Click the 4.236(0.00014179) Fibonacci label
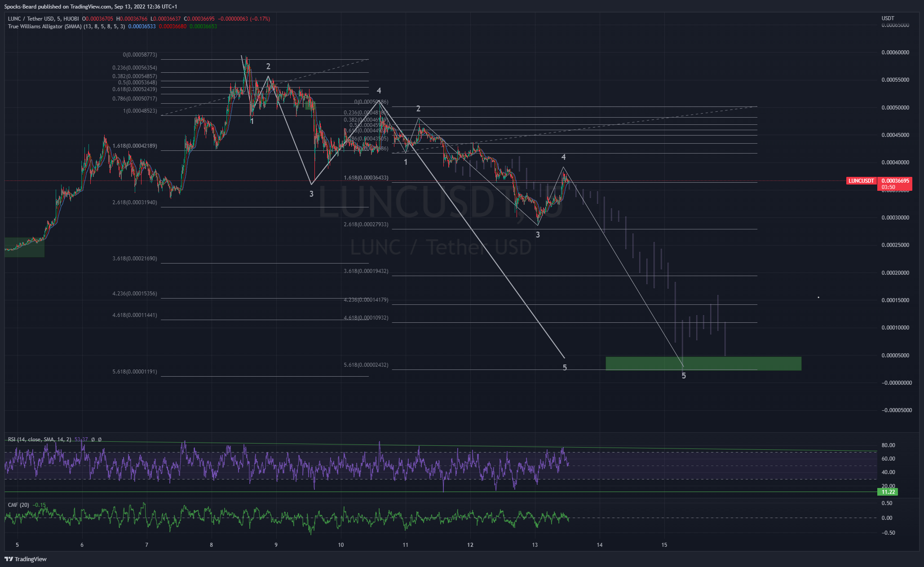Viewport: 924px width, 567px height. click(x=366, y=300)
